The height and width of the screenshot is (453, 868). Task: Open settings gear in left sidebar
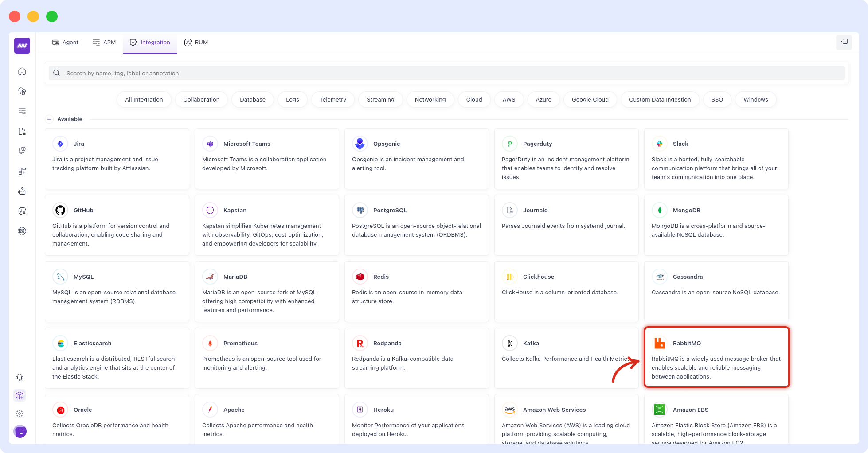[x=20, y=414]
